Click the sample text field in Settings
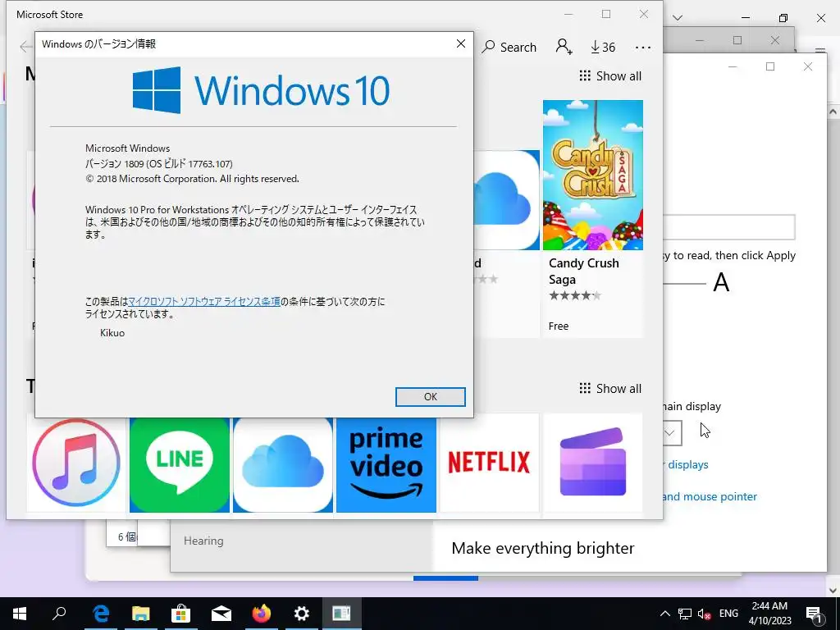This screenshot has width=840, height=630. [x=729, y=227]
